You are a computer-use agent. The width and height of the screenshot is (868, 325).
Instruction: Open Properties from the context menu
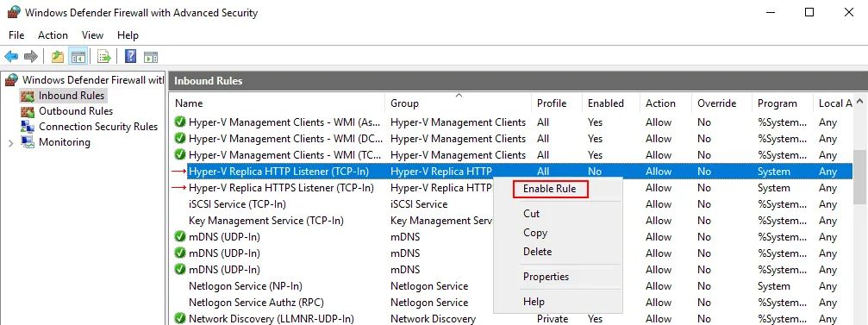click(x=546, y=277)
